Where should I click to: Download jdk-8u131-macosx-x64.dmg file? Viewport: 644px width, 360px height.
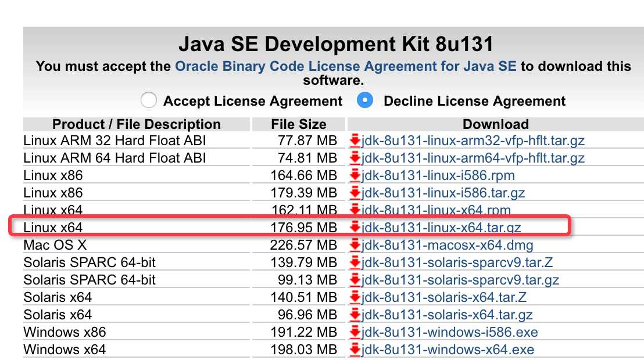point(448,245)
